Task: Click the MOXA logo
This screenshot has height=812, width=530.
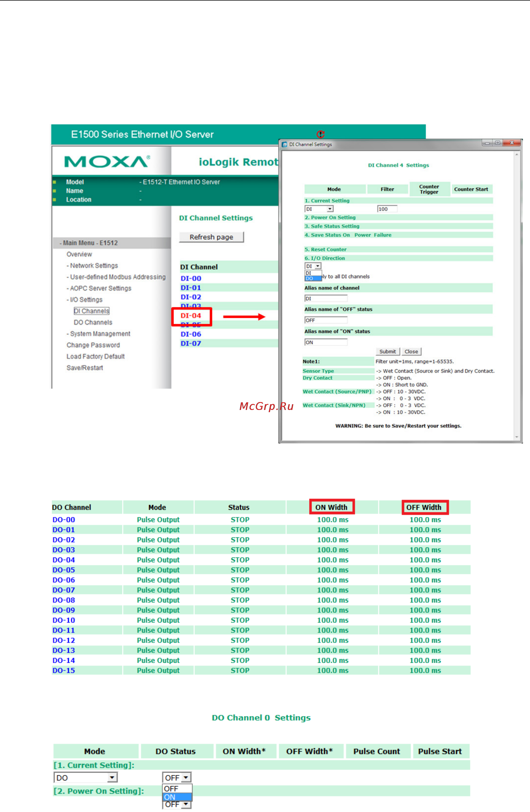Action: 107,162
